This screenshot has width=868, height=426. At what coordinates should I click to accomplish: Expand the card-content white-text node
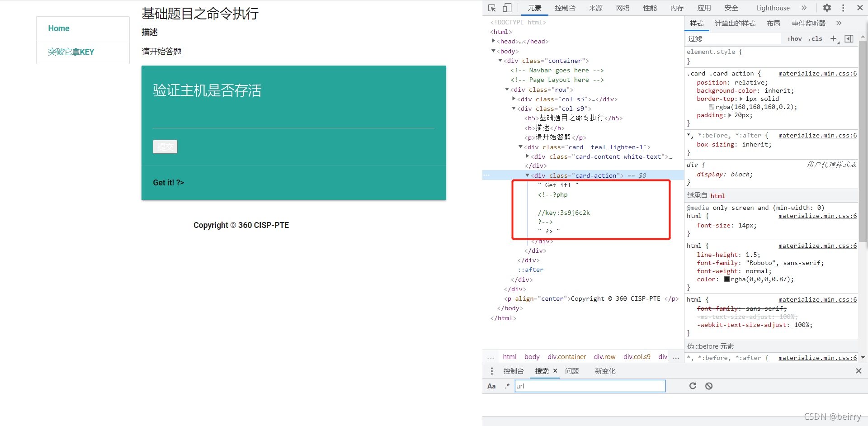[x=528, y=156]
